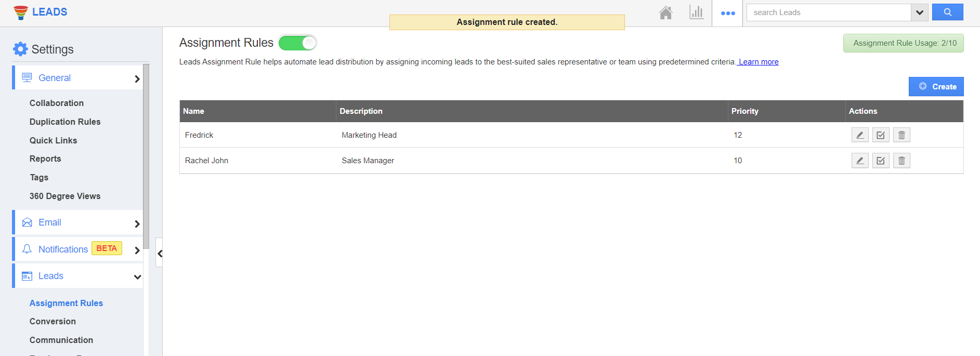Create a new assignment rule

[936, 87]
